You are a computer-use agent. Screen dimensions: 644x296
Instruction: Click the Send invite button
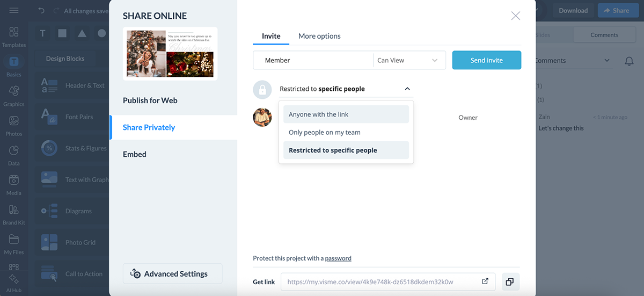point(486,60)
